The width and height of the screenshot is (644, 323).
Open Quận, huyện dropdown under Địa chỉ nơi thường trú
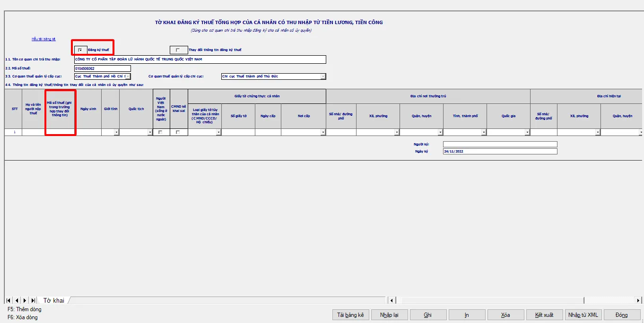pos(441,133)
